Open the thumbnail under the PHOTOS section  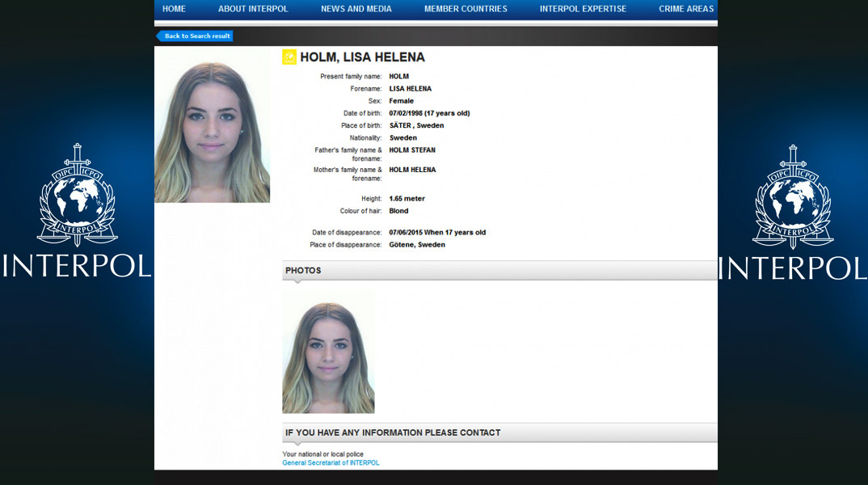[x=328, y=352]
